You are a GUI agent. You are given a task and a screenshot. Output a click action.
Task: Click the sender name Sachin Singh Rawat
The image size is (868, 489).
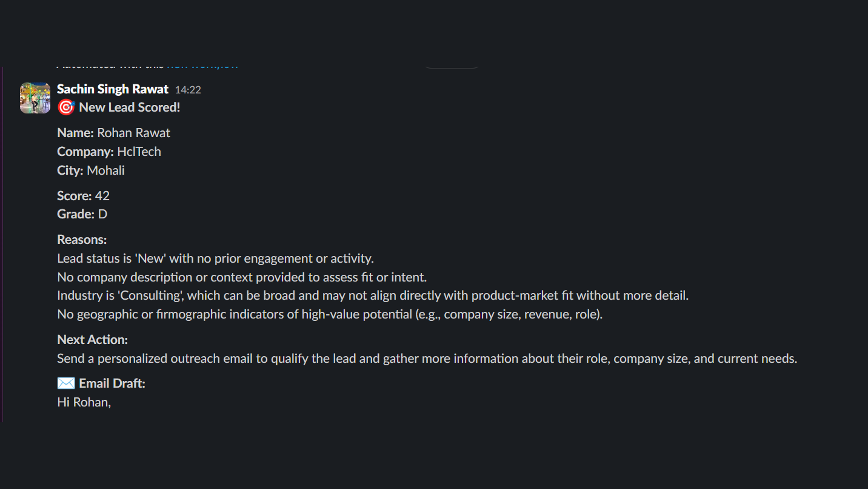(112, 89)
